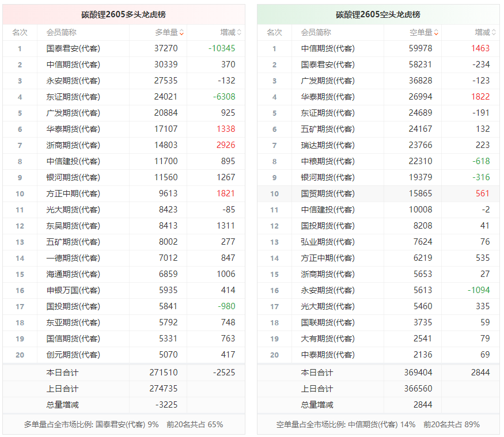This screenshot has height=437, width=504.
Task: Click the change value -10345
Action: point(222,48)
